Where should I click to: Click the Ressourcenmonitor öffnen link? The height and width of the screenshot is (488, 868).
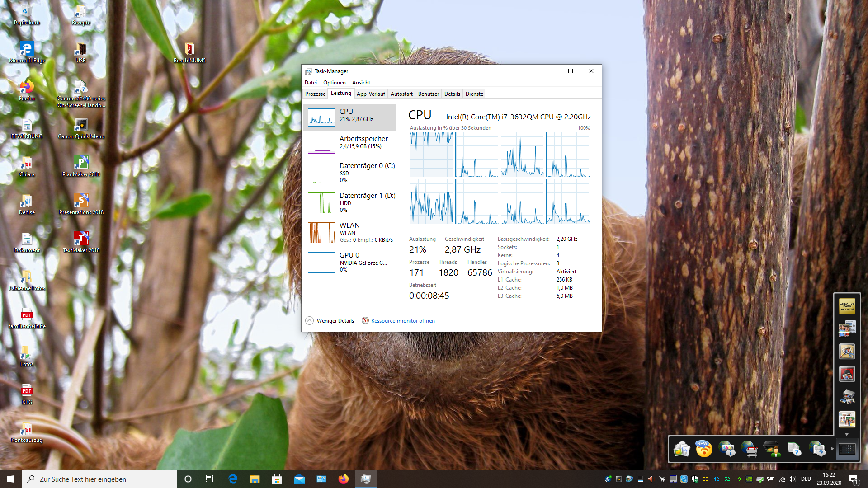[x=402, y=321]
